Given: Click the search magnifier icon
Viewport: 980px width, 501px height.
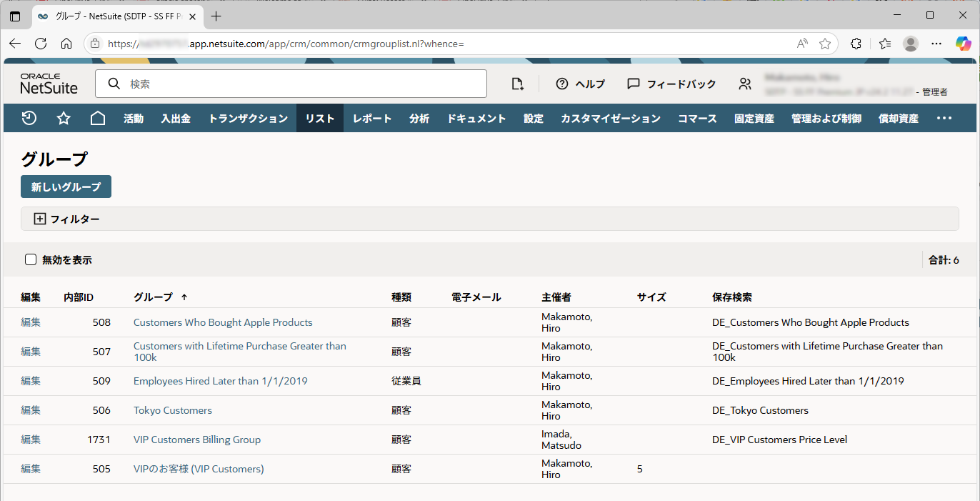Looking at the screenshot, I should [114, 84].
